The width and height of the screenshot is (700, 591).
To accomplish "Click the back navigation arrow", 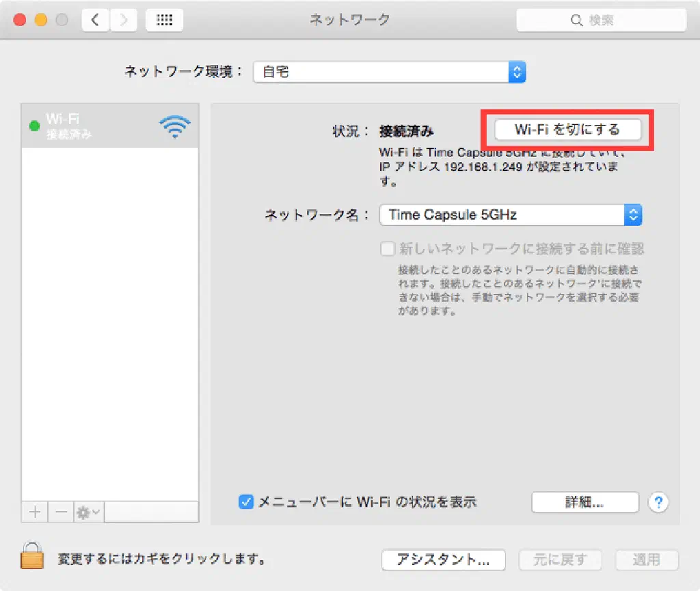I will tap(95, 20).
